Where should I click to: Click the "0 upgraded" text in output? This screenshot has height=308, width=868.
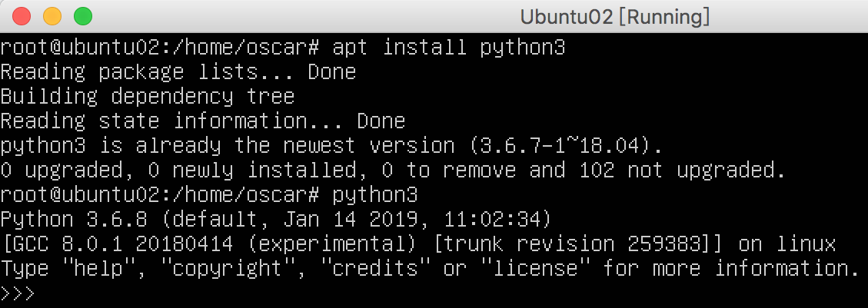click(x=62, y=171)
